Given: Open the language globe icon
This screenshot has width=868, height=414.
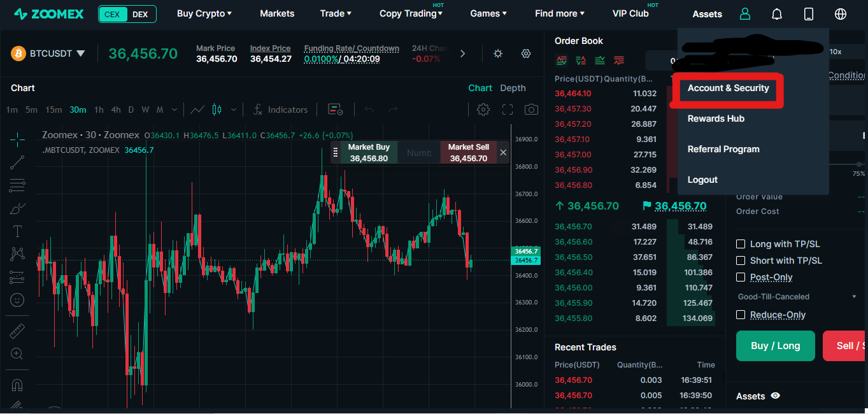Looking at the screenshot, I should pyautogui.click(x=841, y=14).
